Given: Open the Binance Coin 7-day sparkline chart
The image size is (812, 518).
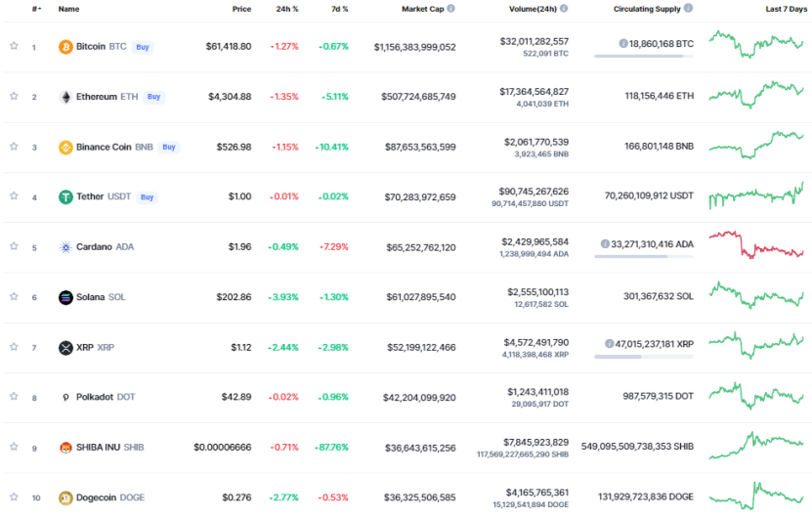Looking at the screenshot, I should pos(756,145).
